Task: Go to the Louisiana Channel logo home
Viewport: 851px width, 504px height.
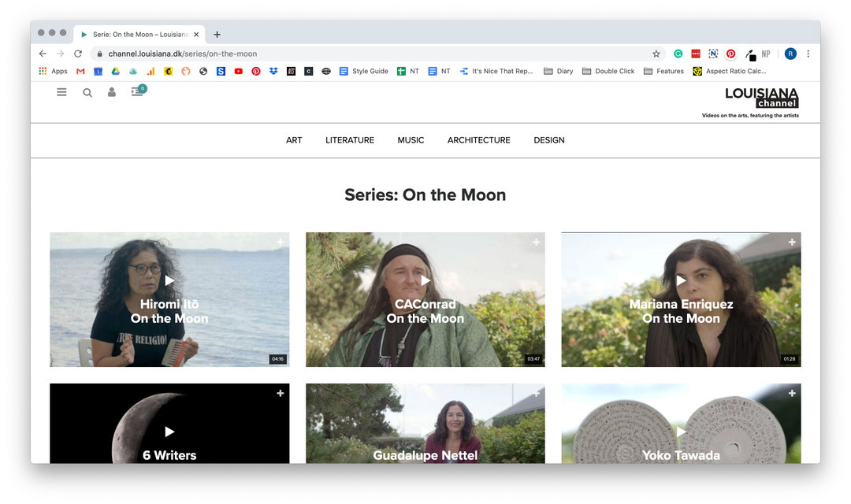Action: pyautogui.click(x=761, y=98)
